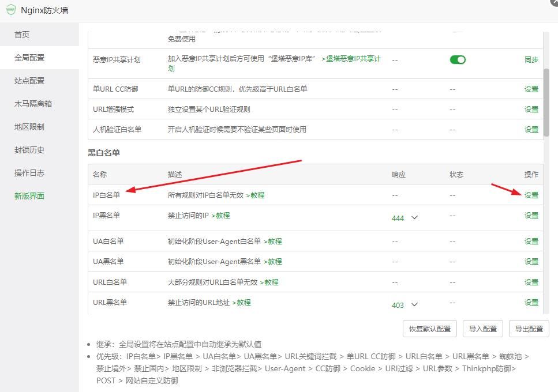The image size is (558, 392).
Task: Disable the 恶意IP共享计划 toggle switch
Action: pyautogui.click(x=458, y=59)
